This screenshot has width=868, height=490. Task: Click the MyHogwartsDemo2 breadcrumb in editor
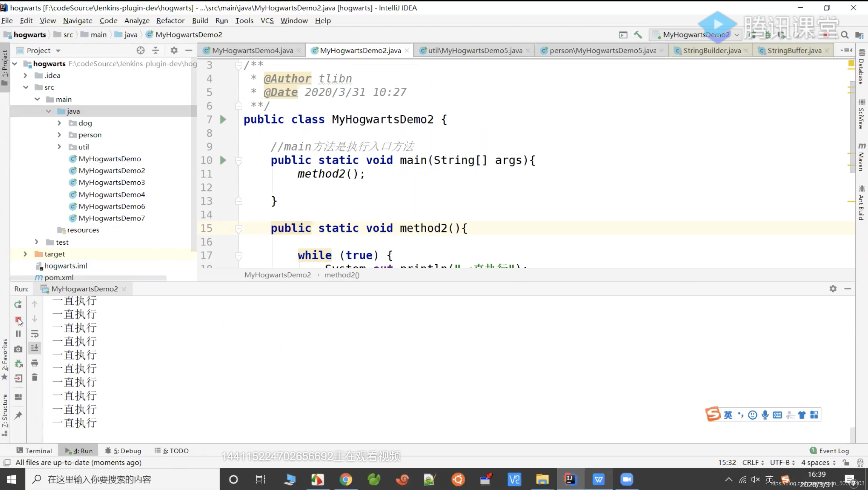click(277, 275)
